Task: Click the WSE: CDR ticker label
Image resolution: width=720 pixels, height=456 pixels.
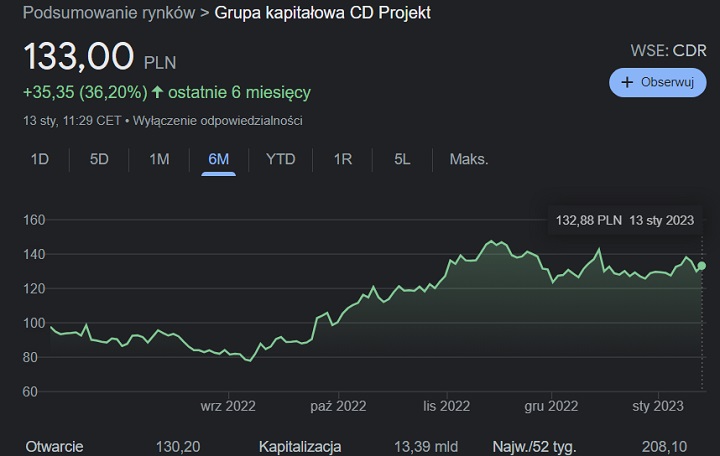Action: 669,51
